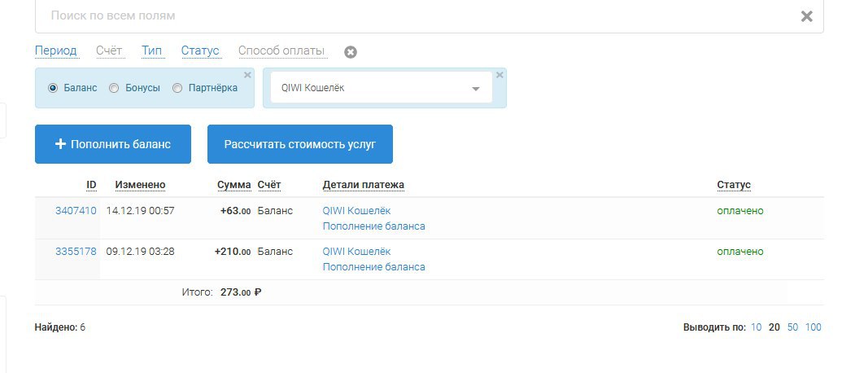This screenshot has width=868, height=373.
Task: Click the total 273.00 ₽
Action: [241, 292]
